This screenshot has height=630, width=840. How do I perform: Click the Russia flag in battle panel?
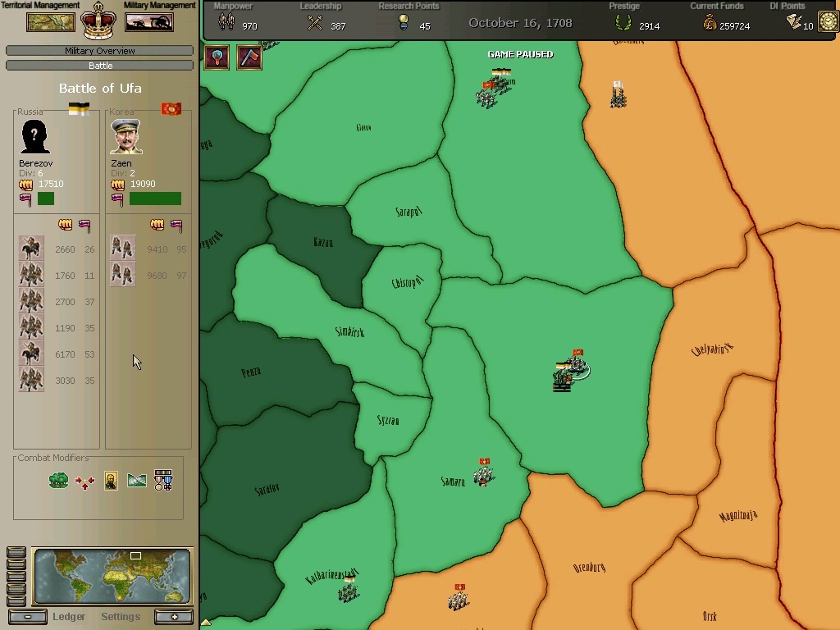tap(79, 109)
